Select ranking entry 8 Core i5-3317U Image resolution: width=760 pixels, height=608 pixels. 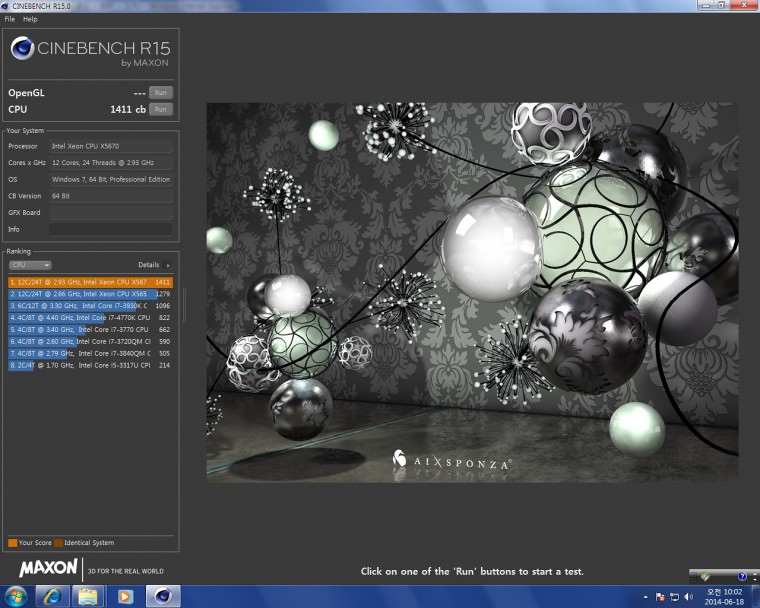tap(90, 366)
